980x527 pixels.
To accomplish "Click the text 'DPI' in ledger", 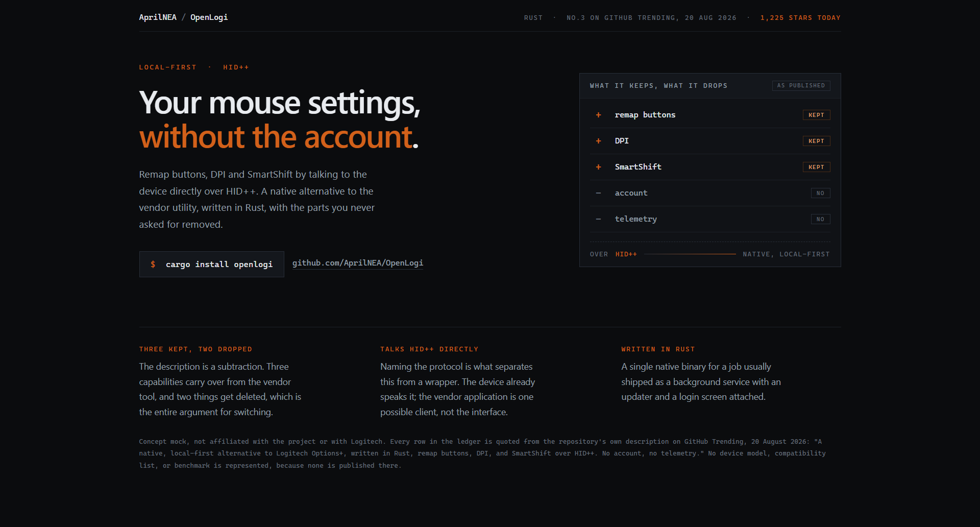I will point(622,141).
